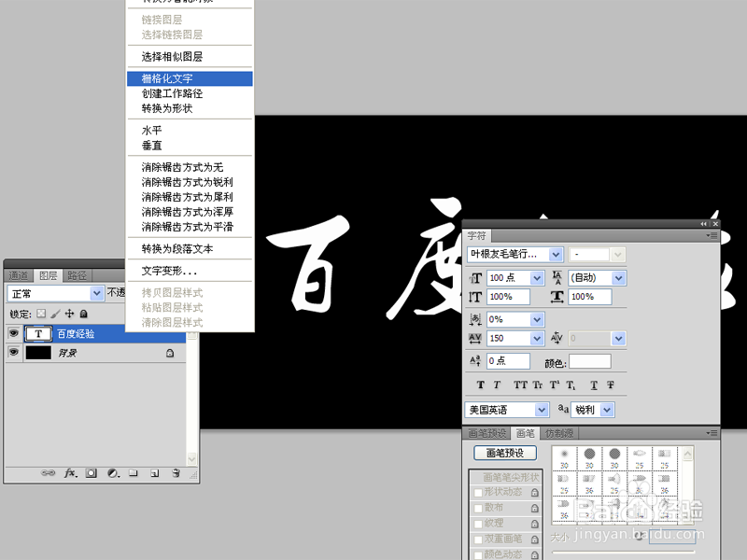Image resolution: width=747 pixels, height=560 pixels.
Task: Hide the 百度经验 text layer
Action: pos(14,333)
